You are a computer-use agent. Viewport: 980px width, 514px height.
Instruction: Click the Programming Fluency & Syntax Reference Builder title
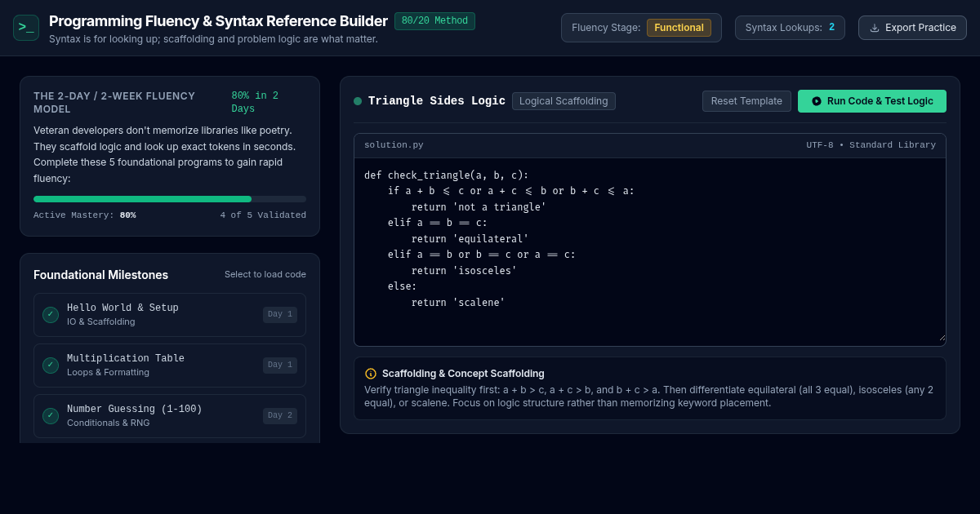click(x=218, y=21)
